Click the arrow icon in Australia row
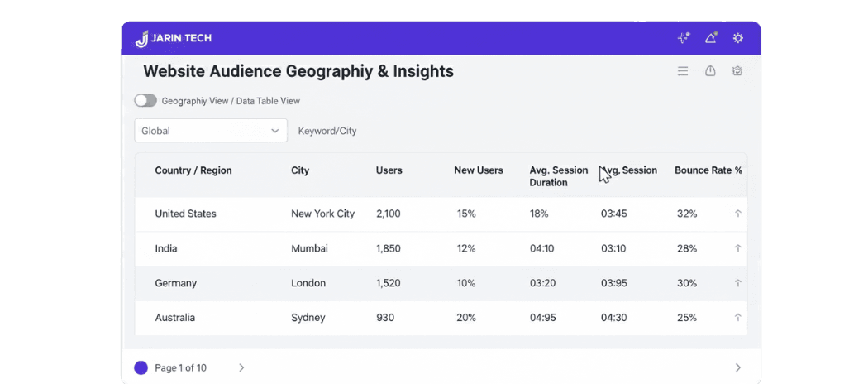Viewport: 868px width, 384px height. (737, 318)
